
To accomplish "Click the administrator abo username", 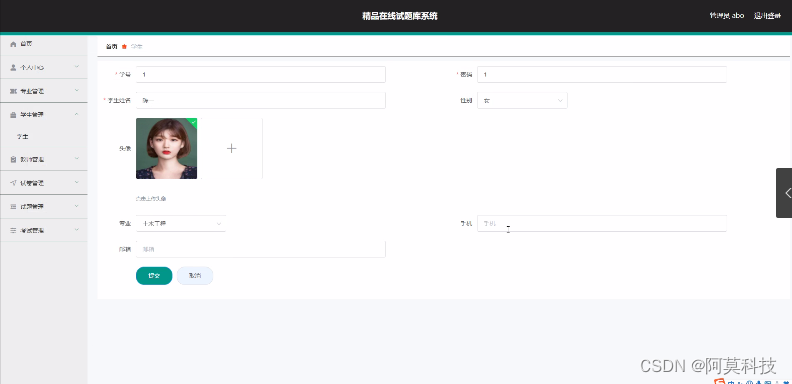I will coord(727,16).
